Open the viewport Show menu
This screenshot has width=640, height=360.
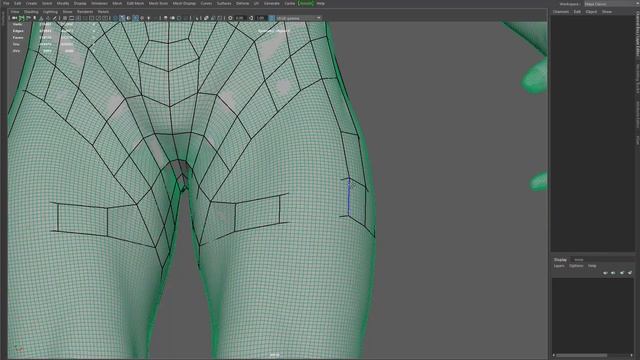(67, 12)
